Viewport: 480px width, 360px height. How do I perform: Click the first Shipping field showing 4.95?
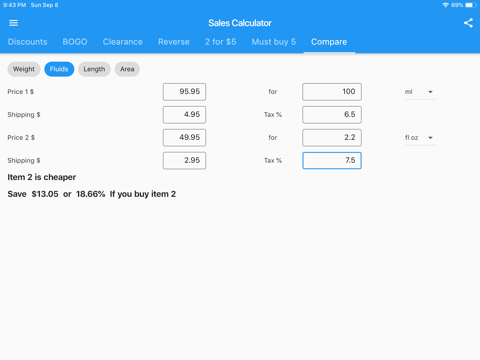point(184,115)
